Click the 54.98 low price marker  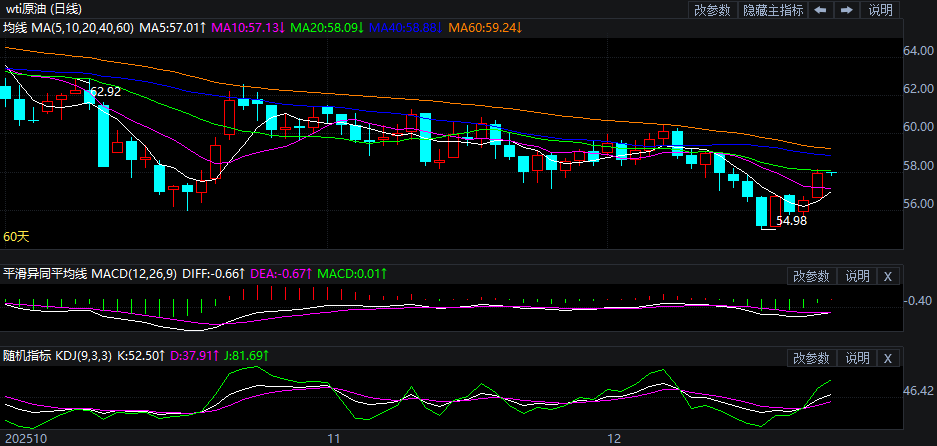(x=791, y=221)
